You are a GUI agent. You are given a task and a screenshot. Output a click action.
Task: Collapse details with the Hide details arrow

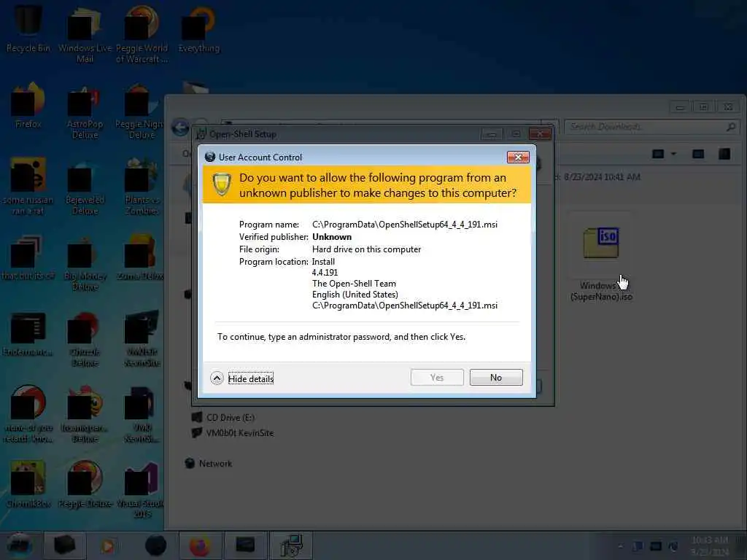[x=217, y=378]
